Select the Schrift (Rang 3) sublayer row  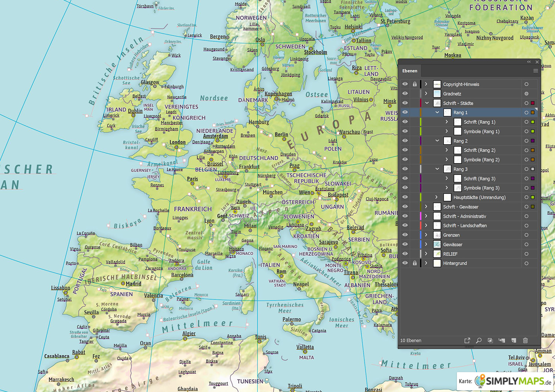tap(469, 179)
